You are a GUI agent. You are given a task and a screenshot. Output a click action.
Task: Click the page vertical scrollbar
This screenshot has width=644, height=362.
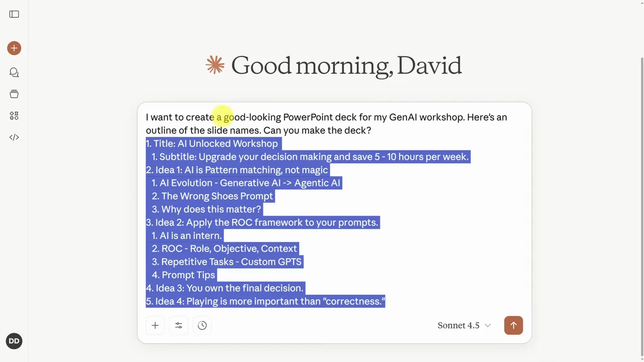[642, 207]
